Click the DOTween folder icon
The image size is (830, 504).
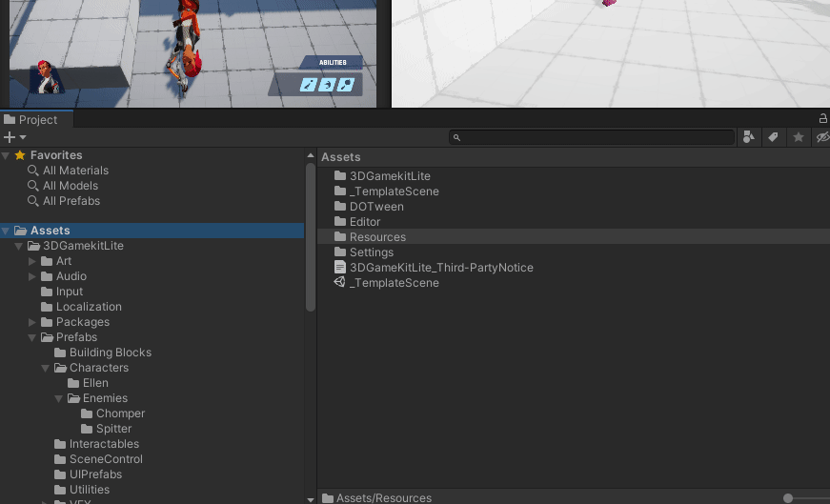pos(340,206)
